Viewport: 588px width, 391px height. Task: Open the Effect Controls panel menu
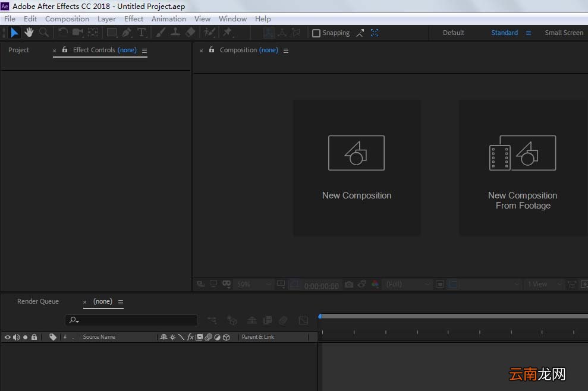[144, 51]
